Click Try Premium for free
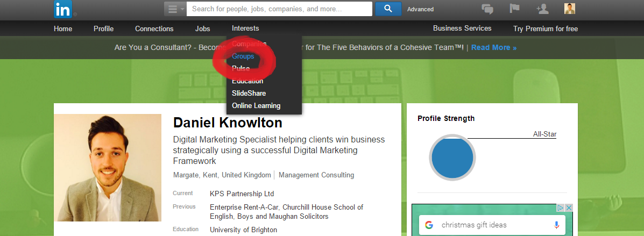This screenshot has width=644, height=236. [x=546, y=28]
